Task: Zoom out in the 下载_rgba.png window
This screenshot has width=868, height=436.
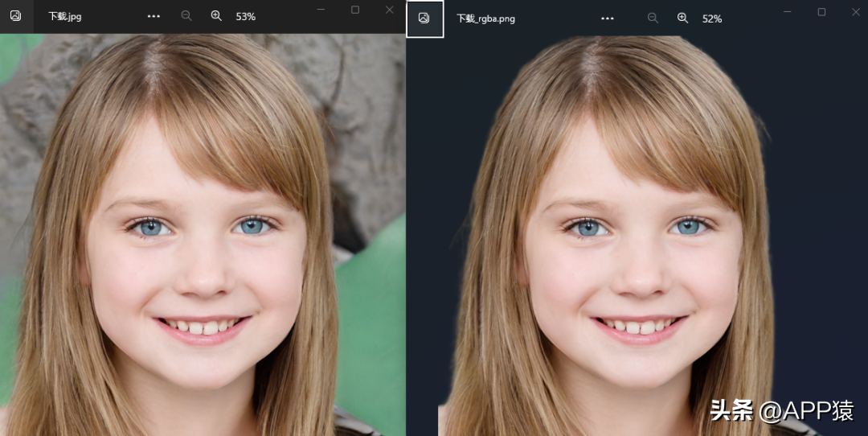Action: click(653, 19)
